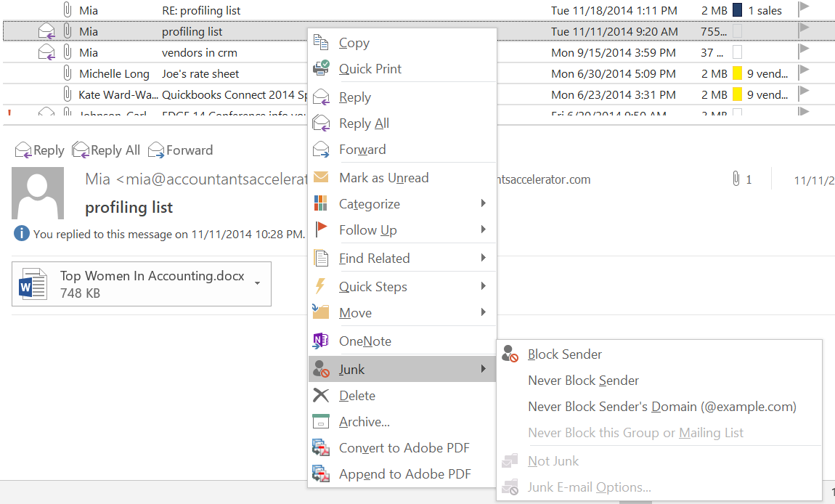Click the Quick Print printer icon

[x=321, y=69]
